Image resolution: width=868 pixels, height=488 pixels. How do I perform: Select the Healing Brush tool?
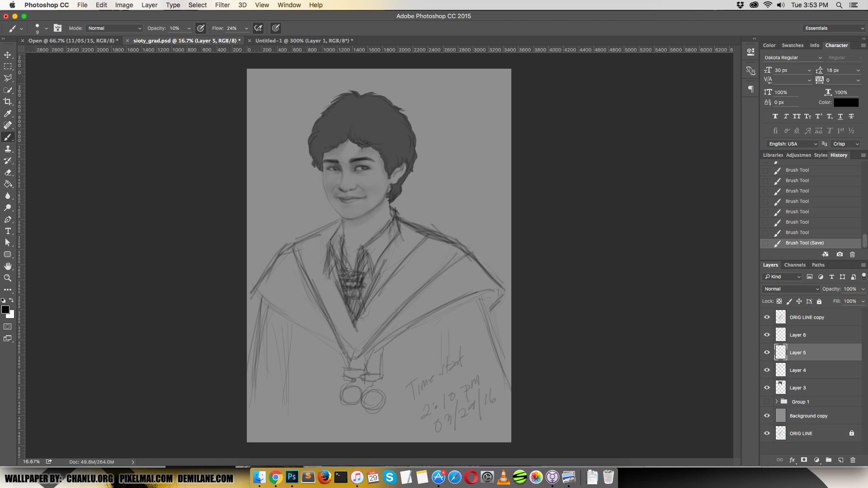coord(8,125)
